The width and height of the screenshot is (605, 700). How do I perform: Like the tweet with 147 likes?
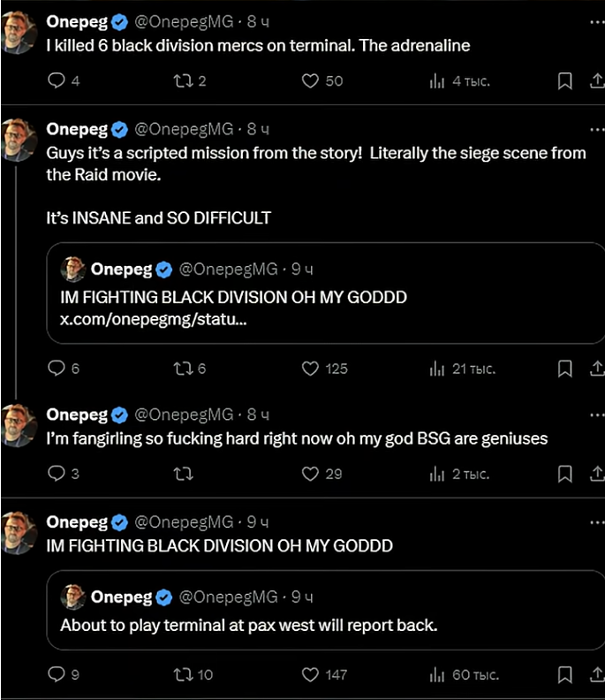310,674
